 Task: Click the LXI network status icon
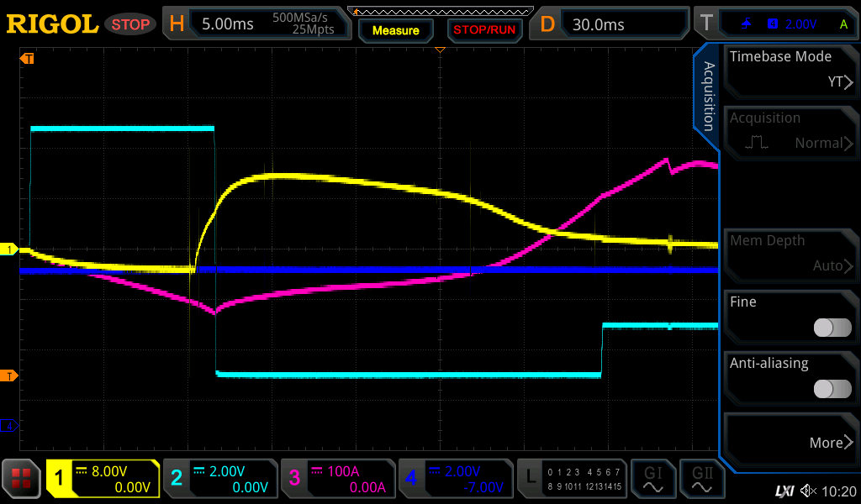[x=784, y=491]
